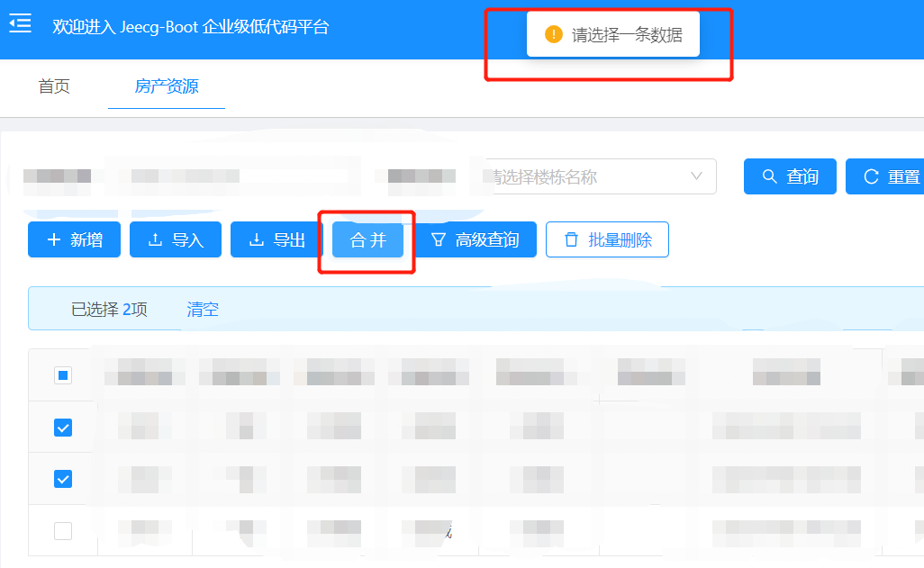Select the 房产资源 tab
Screen dimensions: 924x568
tap(167, 86)
